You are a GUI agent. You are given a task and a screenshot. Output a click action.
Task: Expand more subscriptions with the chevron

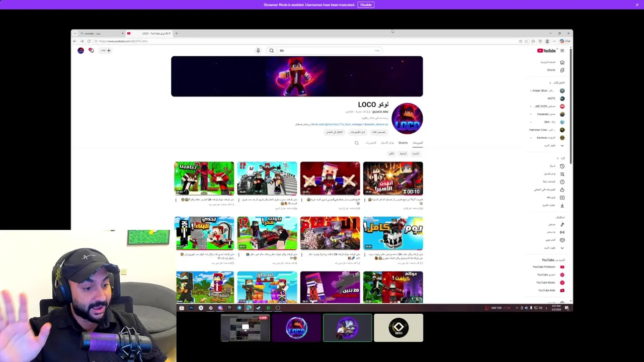562,145
